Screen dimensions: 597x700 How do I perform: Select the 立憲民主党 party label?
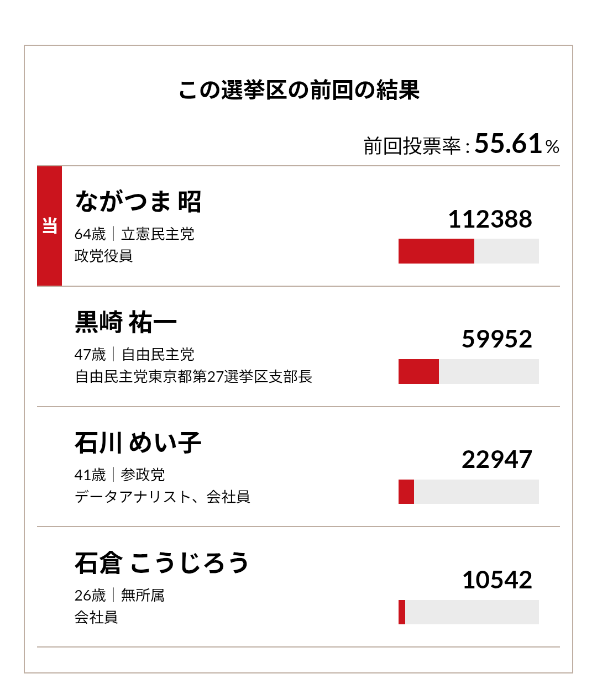(158, 234)
